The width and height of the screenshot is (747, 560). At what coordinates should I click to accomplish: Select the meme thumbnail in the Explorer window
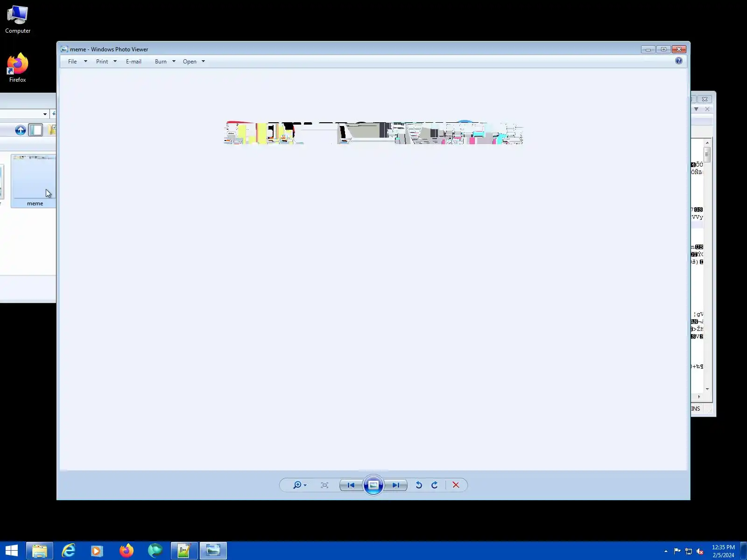[x=34, y=181]
